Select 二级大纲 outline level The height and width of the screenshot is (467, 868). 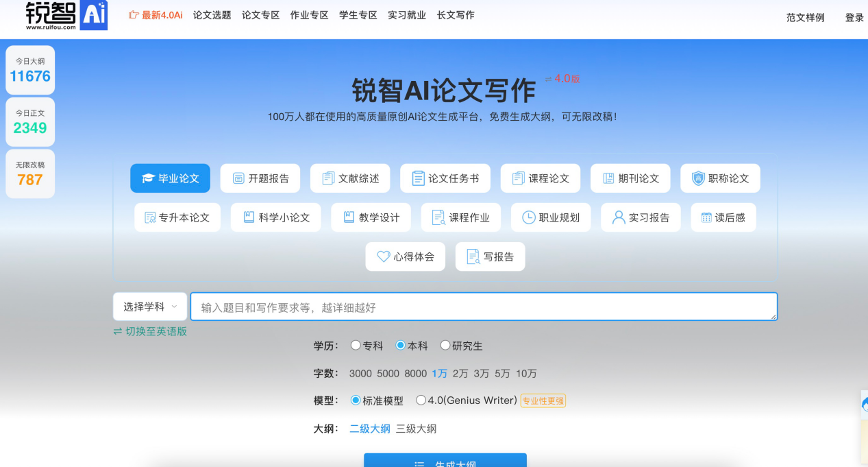370,429
